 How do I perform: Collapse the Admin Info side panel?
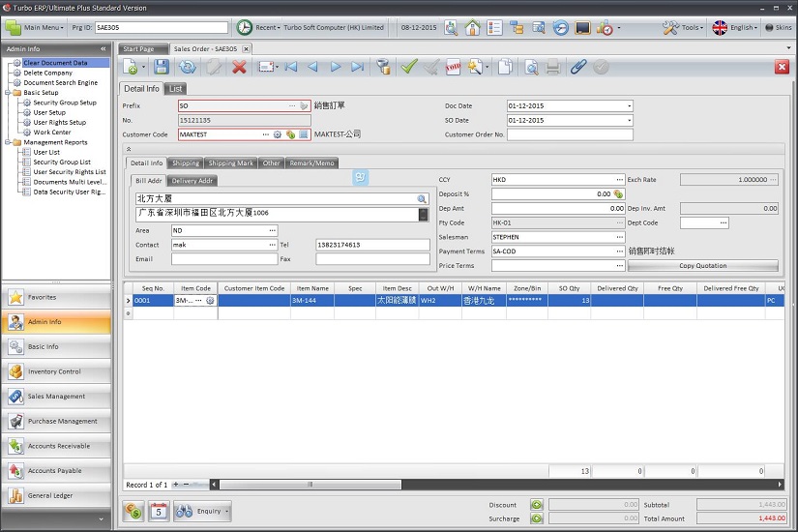click(103, 49)
